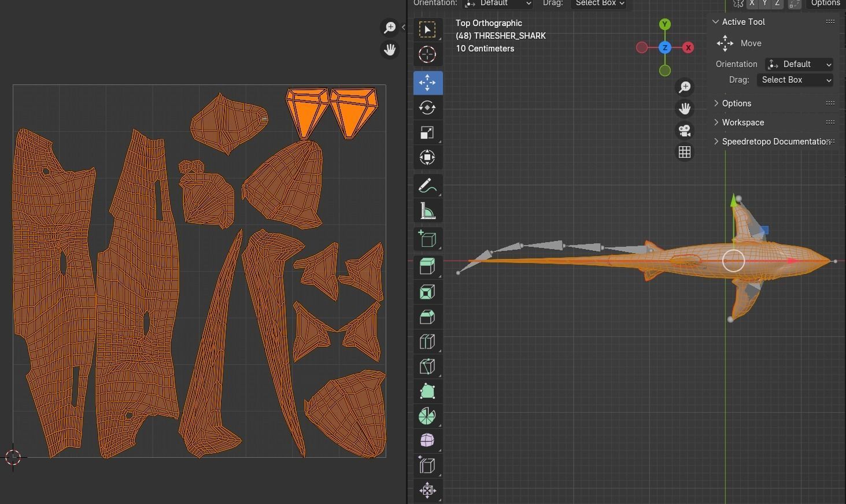This screenshot has height=504, width=846.
Task: Toggle auto merge vertices icon in header
Action: click(795, 3)
